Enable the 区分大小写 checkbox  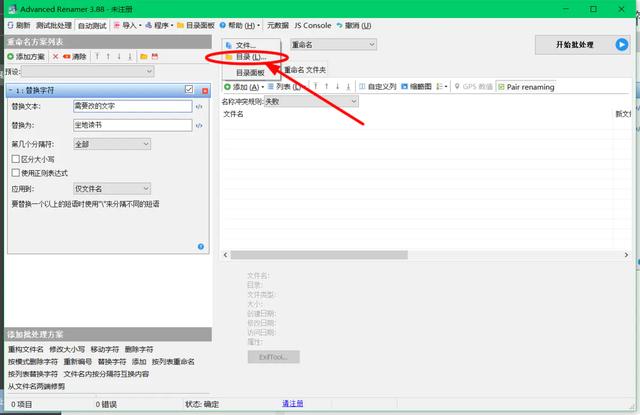tap(16, 159)
